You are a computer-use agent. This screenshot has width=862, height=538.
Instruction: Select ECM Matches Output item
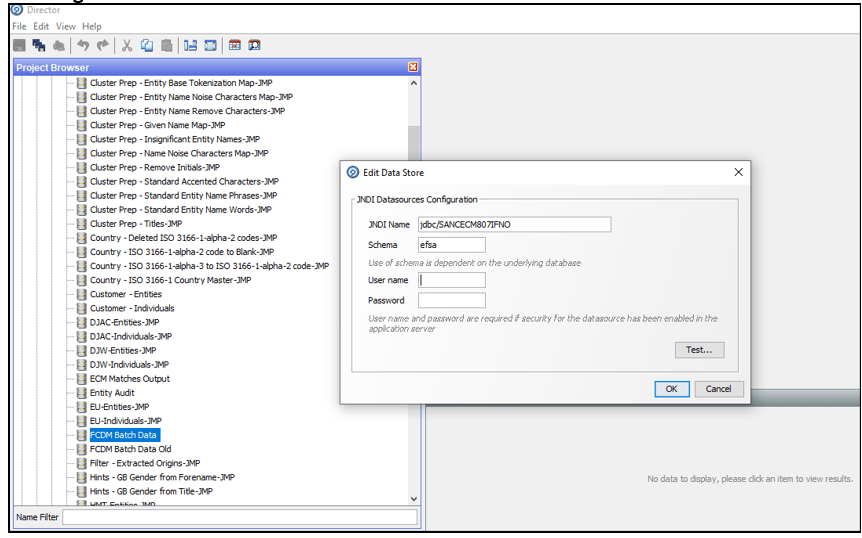(130, 379)
